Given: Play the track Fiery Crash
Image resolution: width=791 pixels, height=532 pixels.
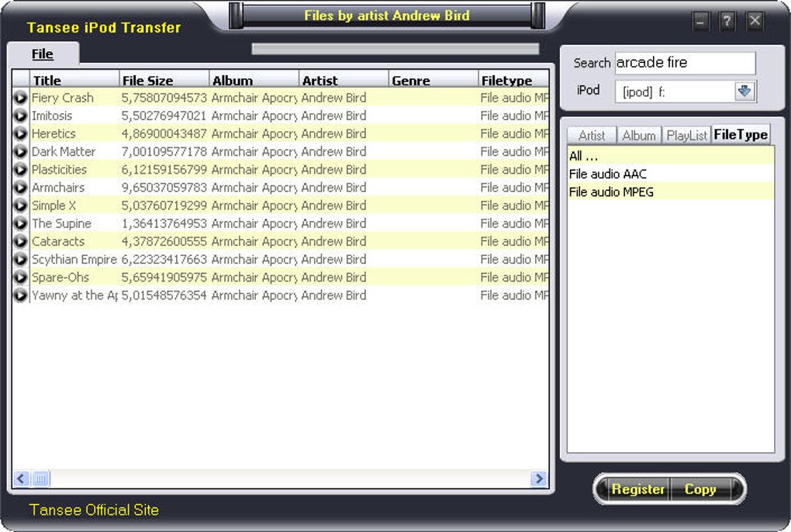Looking at the screenshot, I should pyautogui.click(x=20, y=98).
